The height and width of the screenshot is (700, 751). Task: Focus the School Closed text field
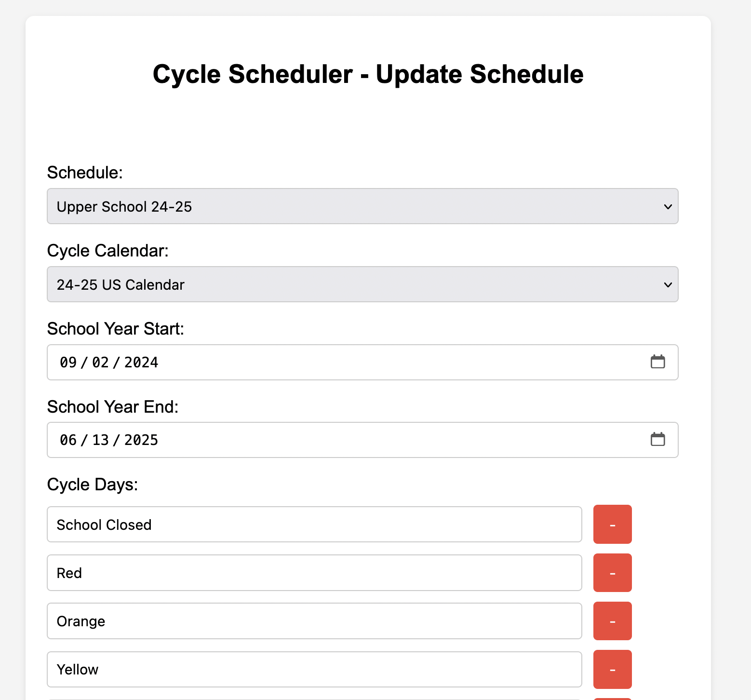pos(314,525)
